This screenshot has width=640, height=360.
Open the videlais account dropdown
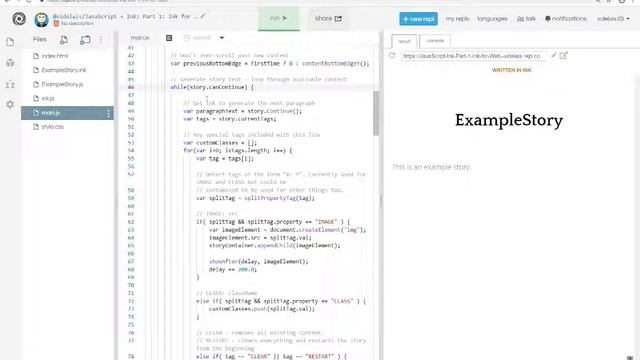(613, 19)
